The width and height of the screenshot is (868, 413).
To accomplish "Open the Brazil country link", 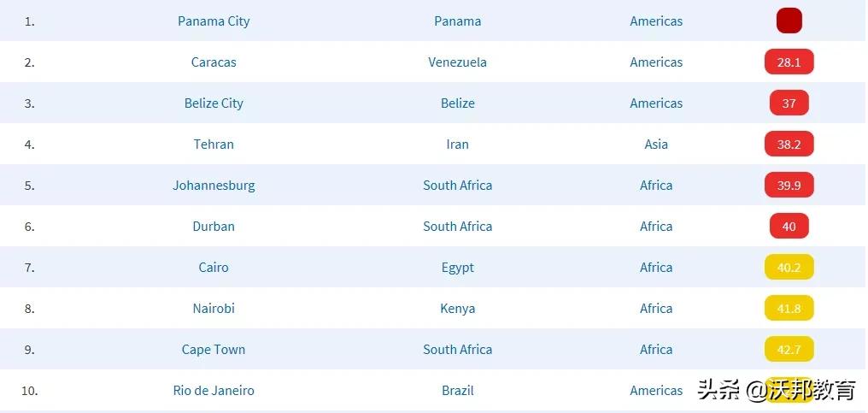I will (457, 391).
